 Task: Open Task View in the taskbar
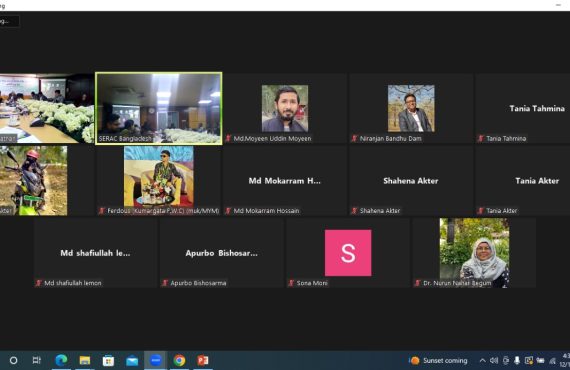click(37, 360)
